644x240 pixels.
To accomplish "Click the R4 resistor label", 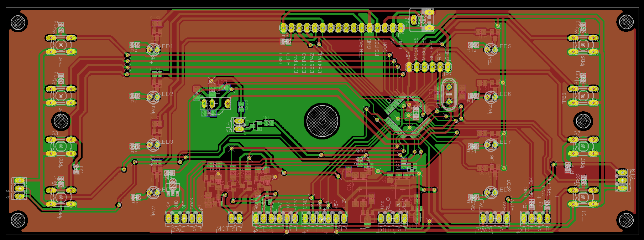I will [x=525, y=205].
